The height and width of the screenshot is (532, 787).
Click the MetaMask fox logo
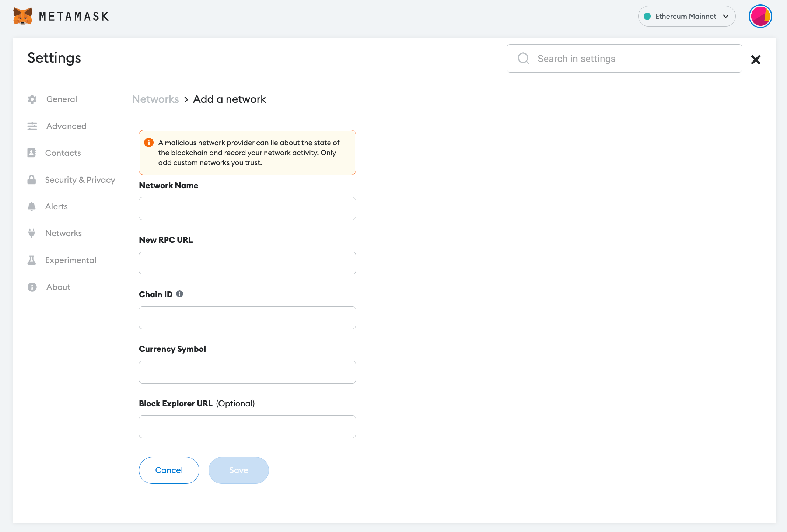[x=23, y=16]
